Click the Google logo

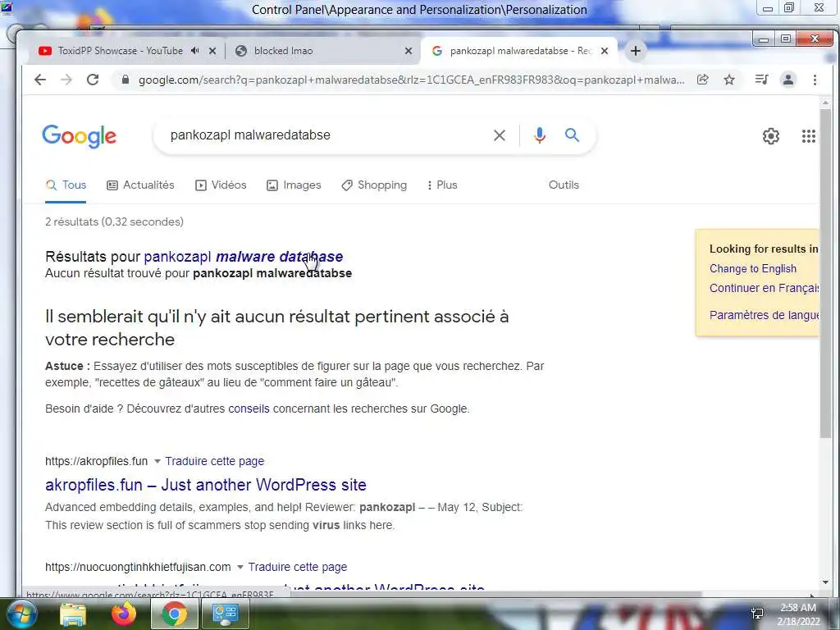(x=80, y=136)
